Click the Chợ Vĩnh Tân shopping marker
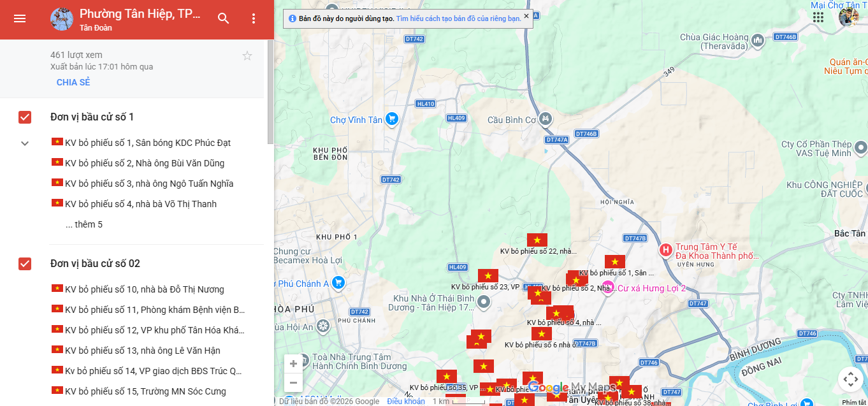 (392, 119)
